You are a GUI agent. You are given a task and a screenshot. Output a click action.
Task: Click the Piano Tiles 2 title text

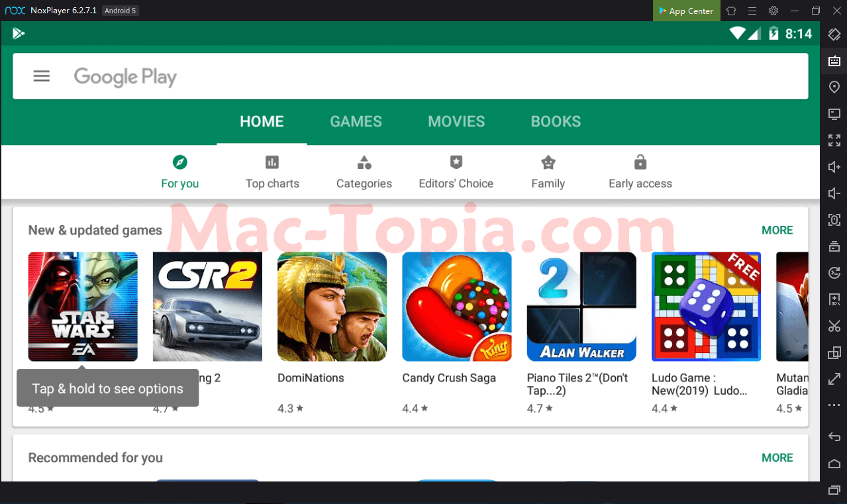(x=577, y=384)
